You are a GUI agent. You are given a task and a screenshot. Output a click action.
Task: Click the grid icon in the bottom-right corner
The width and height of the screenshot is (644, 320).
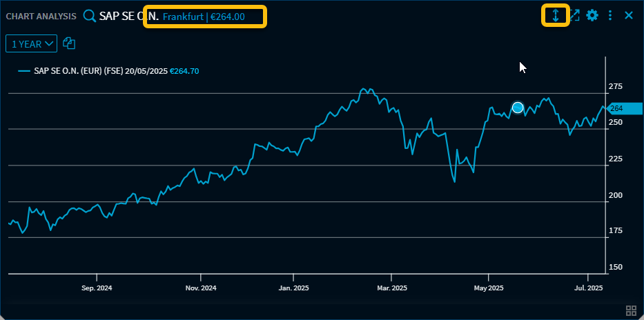[x=630, y=310]
